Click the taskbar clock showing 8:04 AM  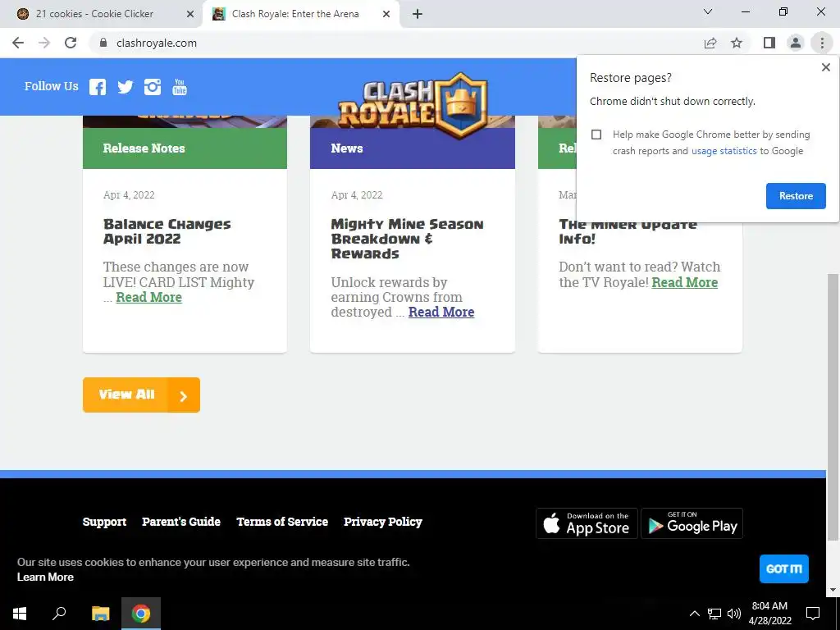click(769, 614)
